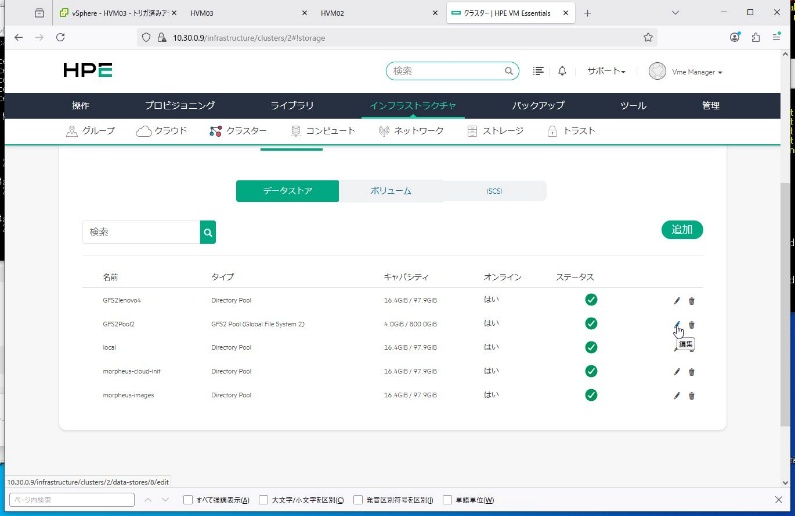Bookmark this page with the star icon
The image size is (795, 516).
[648, 37]
